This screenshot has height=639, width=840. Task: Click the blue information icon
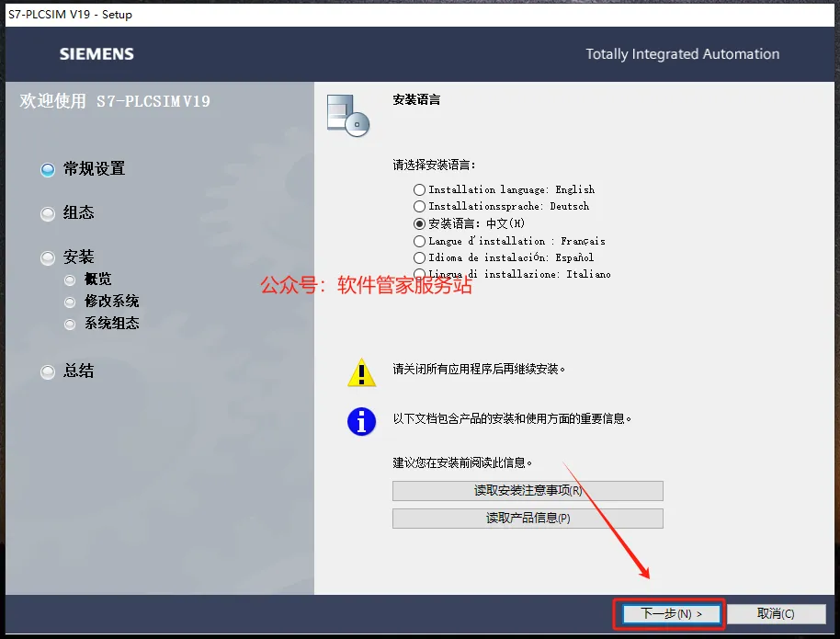point(361,421)
